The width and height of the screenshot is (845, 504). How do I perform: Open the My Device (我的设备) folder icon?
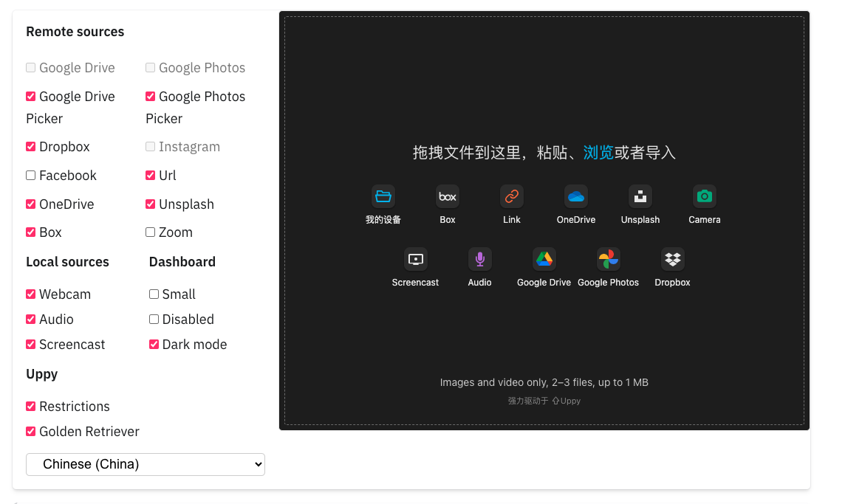click(383, 196)
